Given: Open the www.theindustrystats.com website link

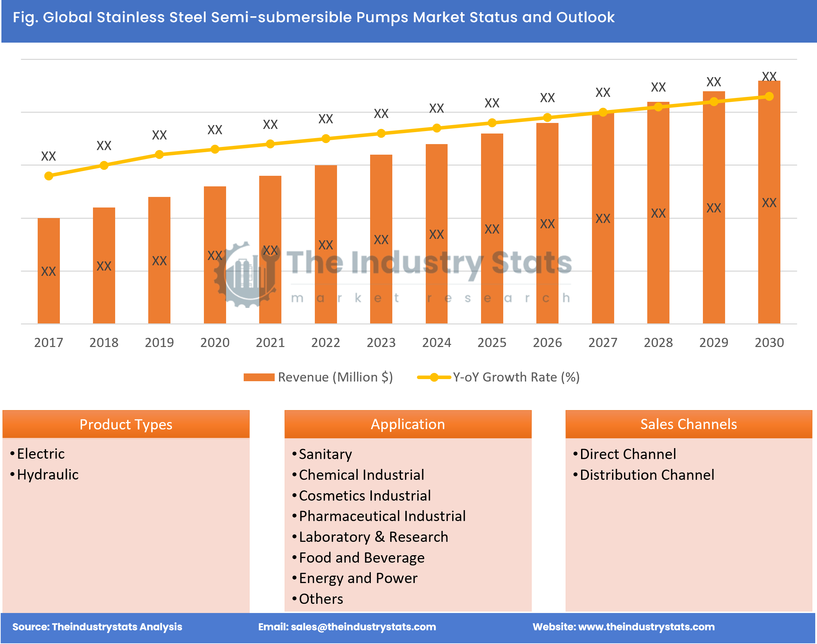Looking at the screenshot, I should [646, 627].
